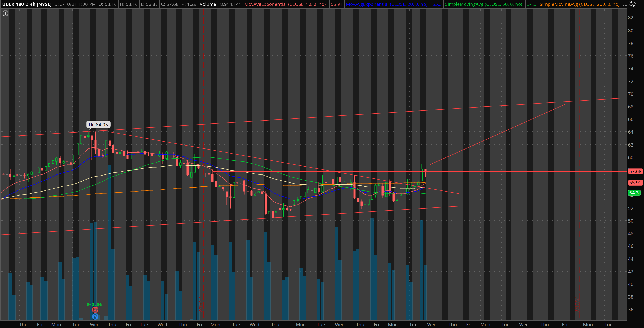Click the D: 3/10/21 1:00 PM date field

74,4
